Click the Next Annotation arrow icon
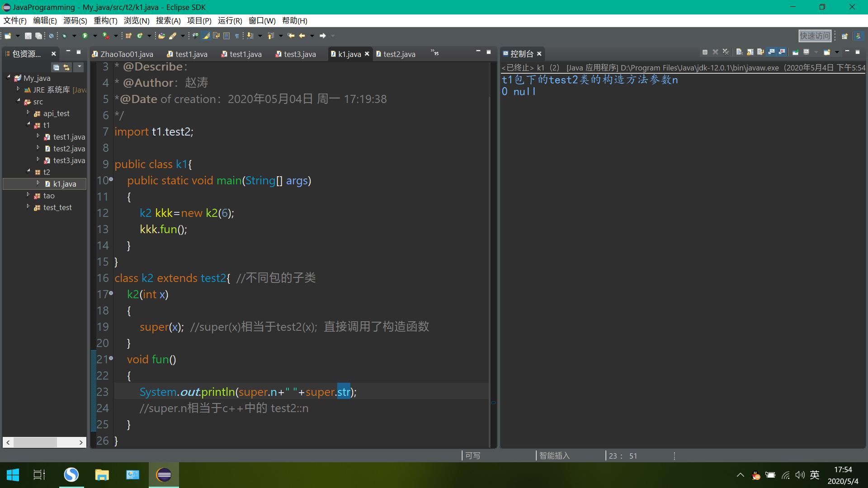The height and width of the screenshot is (488, 868). pyautogui.click(x=250, y=36)
